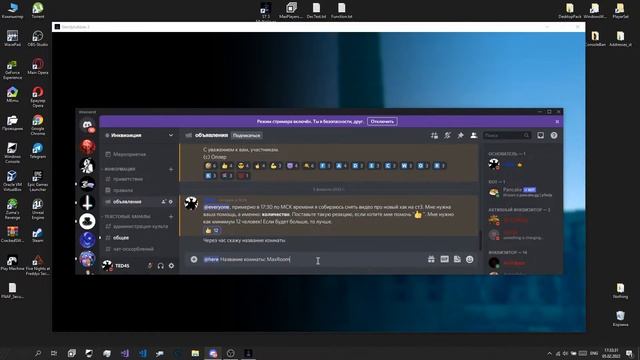
Task: Collapse the ТЕКСТОВЫЕ КАНАЛЫ category
Action: point(127,216)
